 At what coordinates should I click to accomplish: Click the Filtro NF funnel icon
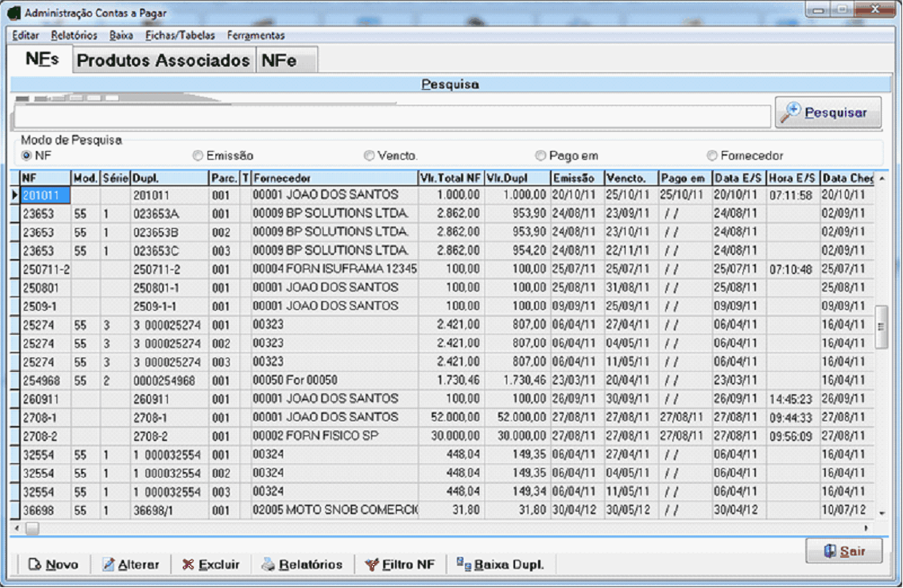[x=371, y=565]
